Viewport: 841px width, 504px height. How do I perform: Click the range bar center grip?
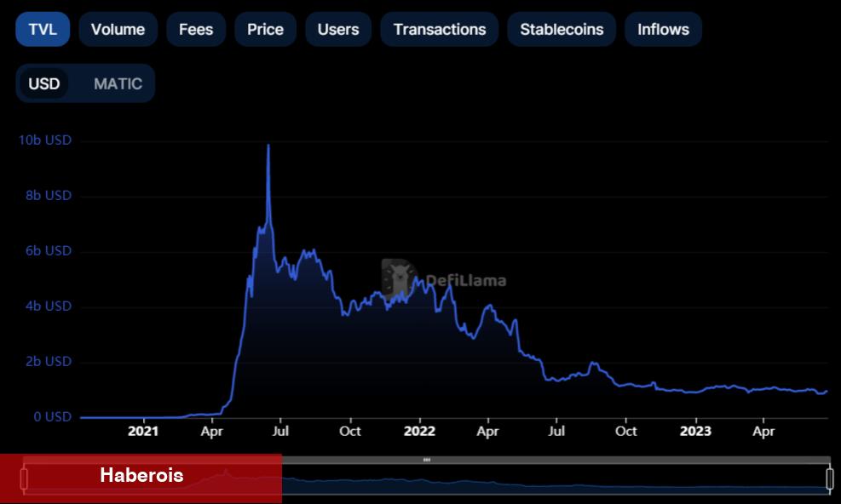point(427,460)
